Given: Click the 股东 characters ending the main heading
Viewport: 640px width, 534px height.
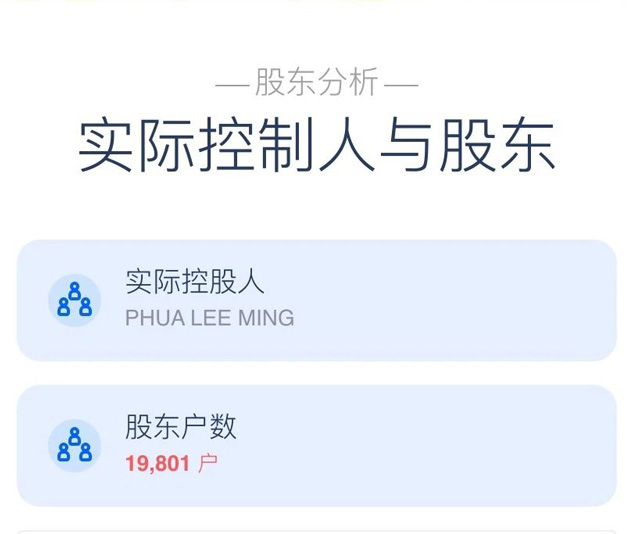Looking at the screenshot, I should click(x=498, y=145).
